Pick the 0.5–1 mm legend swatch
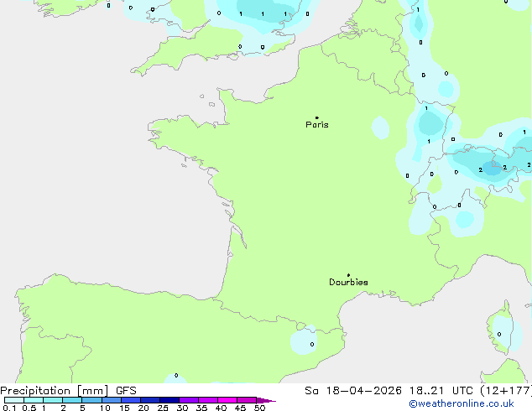Viewport: 532px width, 411px height. click(x=34, y=400)
